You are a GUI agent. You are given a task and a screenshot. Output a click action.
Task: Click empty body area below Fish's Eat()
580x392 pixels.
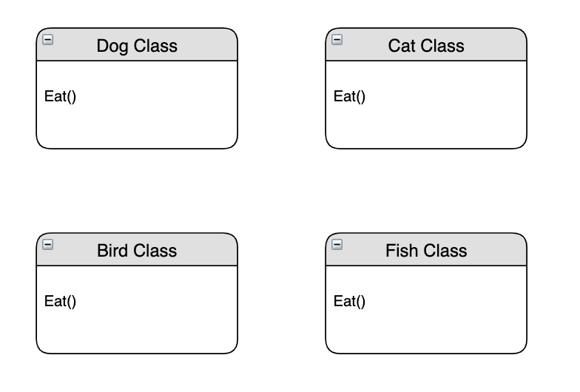pos(426,332)
